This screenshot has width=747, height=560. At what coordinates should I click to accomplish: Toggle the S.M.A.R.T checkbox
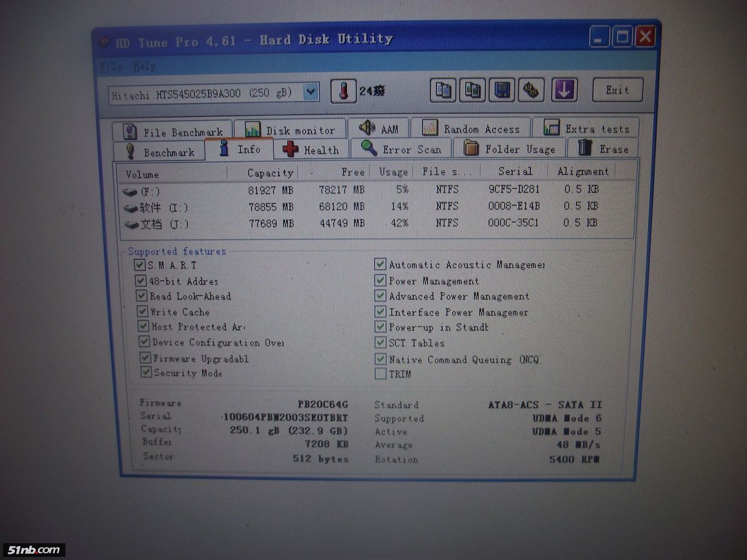coord(139,265)
